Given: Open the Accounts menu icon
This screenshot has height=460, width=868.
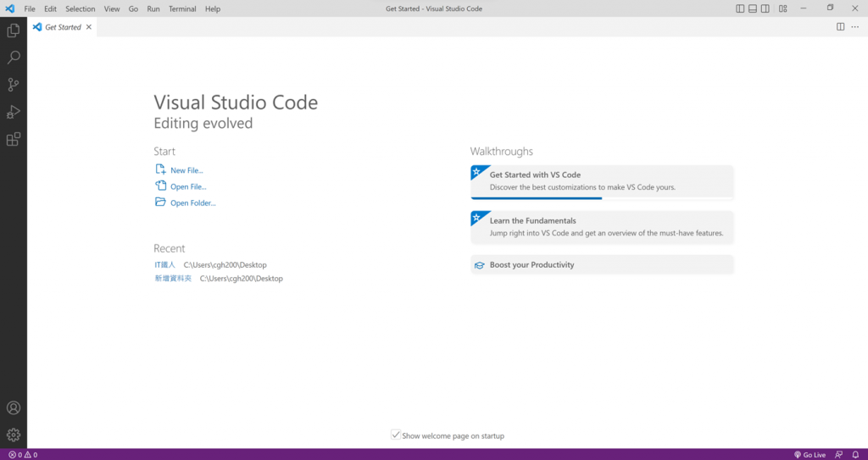Looking at the screenshot, I should click(14, 408).
